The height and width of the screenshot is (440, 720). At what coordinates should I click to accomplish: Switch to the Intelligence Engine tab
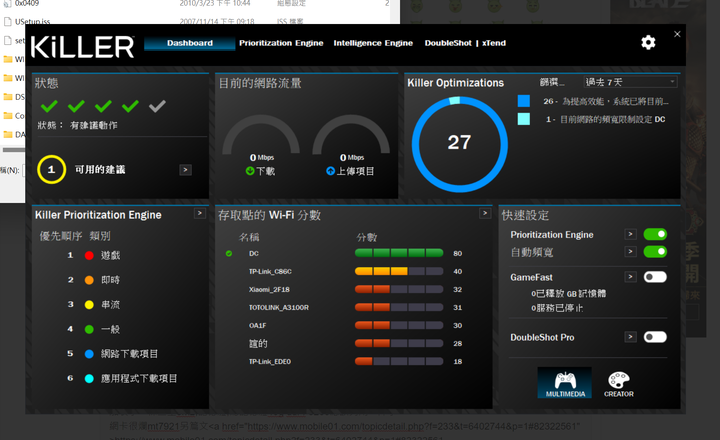click(x=373, y=43)
